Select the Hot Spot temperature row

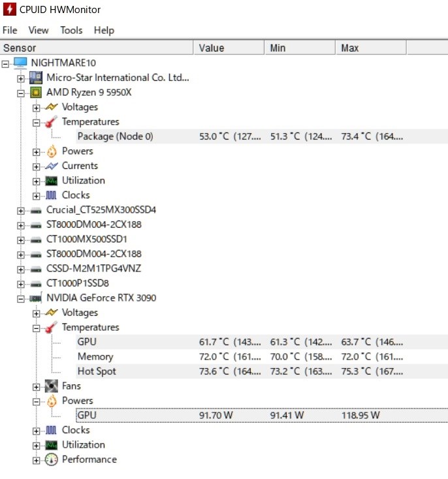point(262,371)
